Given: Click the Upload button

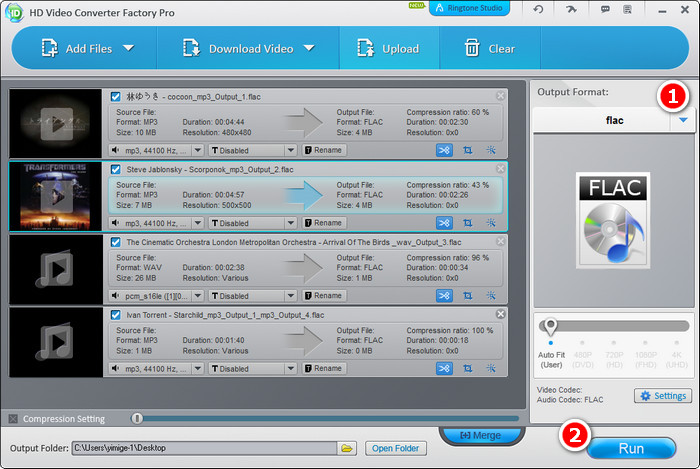Looking at the screenshot, I should click(x=388, y=49).
